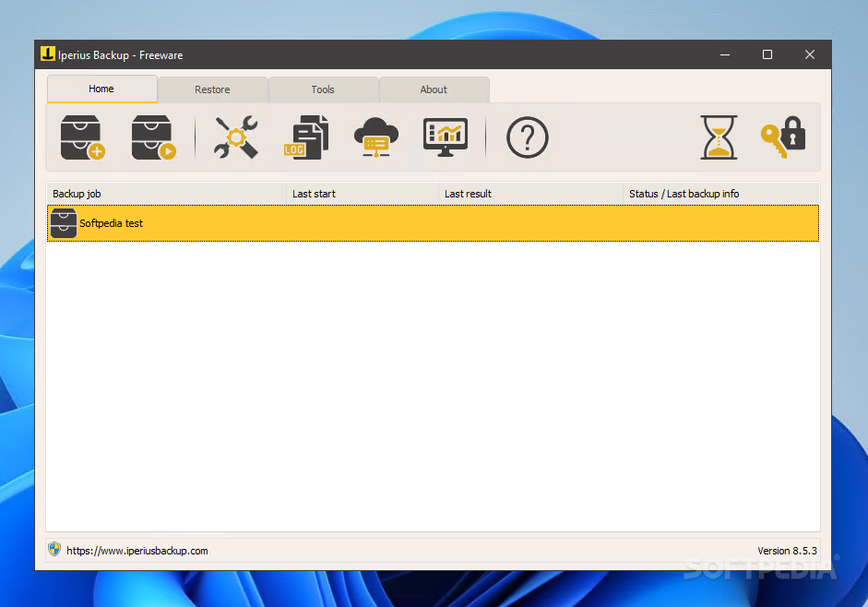Viewport: 868px width, 607px height.
Task: Click the drawer icon beside Softpedia test
Action: 63,223
